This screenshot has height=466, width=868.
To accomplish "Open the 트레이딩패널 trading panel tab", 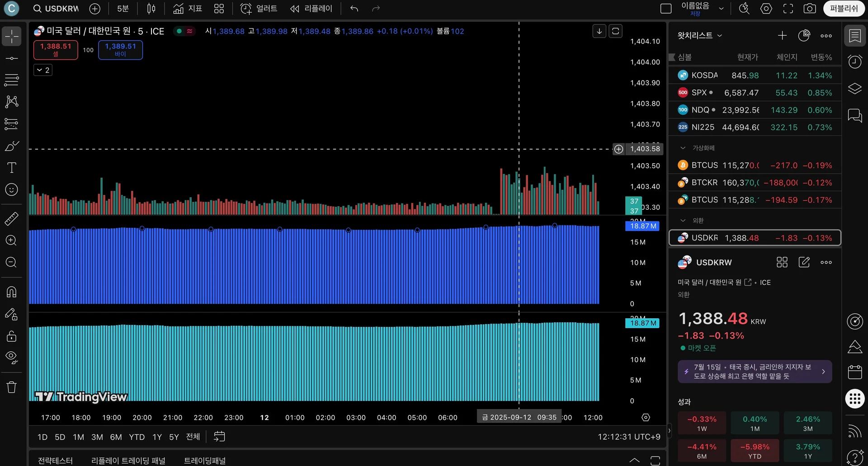I will [x=205, y=461].
